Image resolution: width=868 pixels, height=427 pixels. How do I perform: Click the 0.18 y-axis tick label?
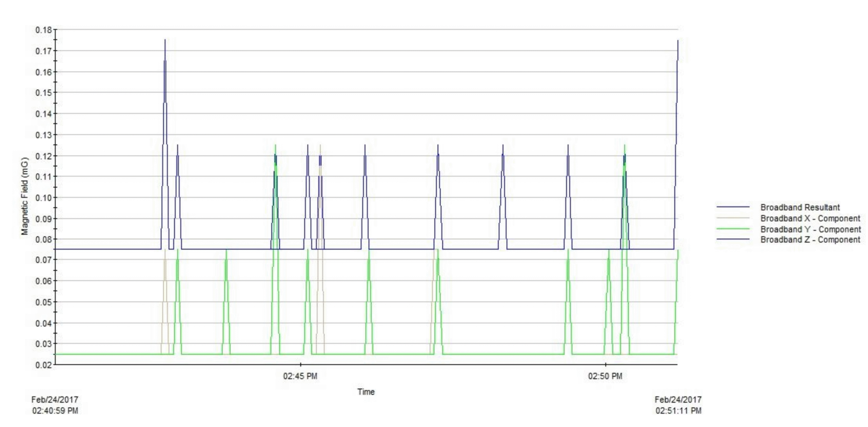pyautogui.click(x=44, y=30)
